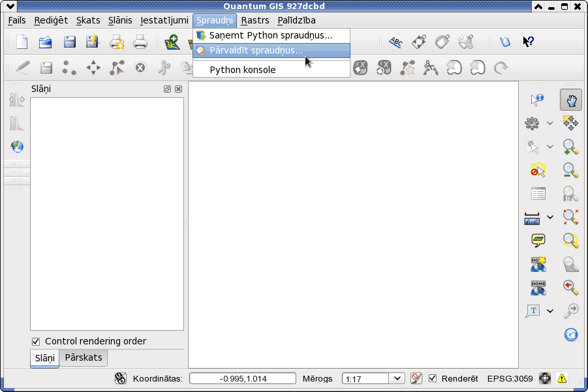Image resolution: width=588 pixels, height=392 pixels.
Task: Open the Rastrs menu
Action: pos(255,20)
